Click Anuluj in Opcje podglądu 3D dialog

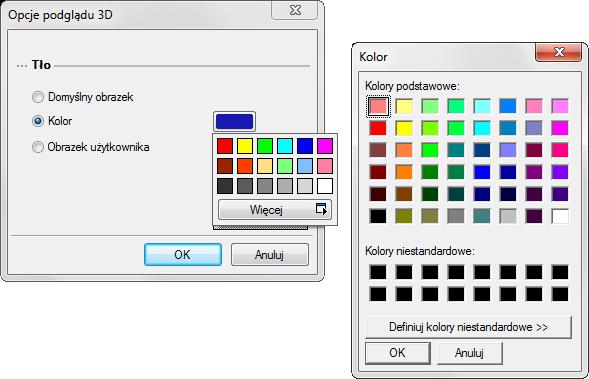270,255
